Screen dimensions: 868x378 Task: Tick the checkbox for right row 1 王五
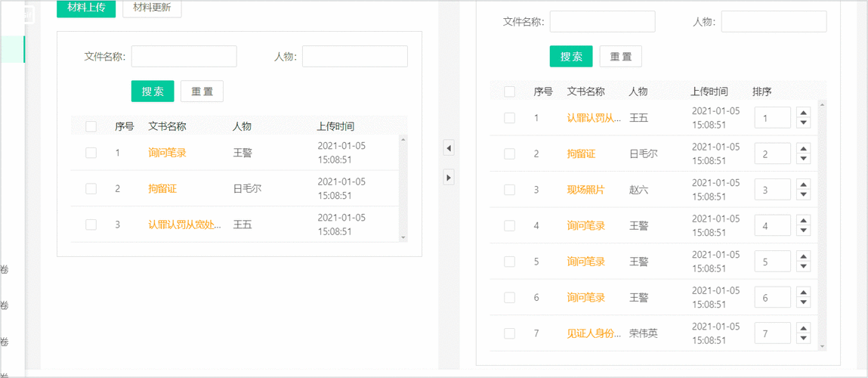pyautogui.click(x=510, y=118)
